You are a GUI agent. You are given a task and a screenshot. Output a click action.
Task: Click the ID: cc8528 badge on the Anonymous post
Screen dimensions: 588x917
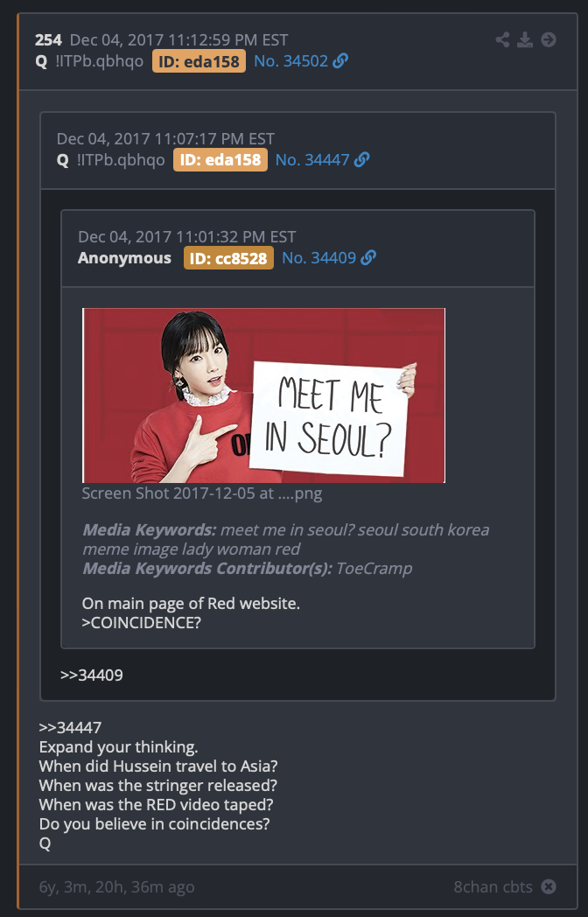click(x=228, y=258)
